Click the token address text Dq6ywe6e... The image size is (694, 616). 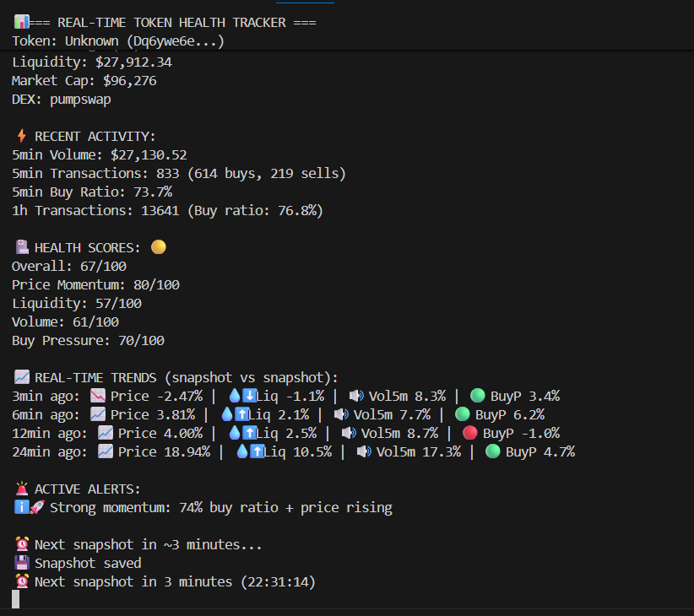(164, 41)
